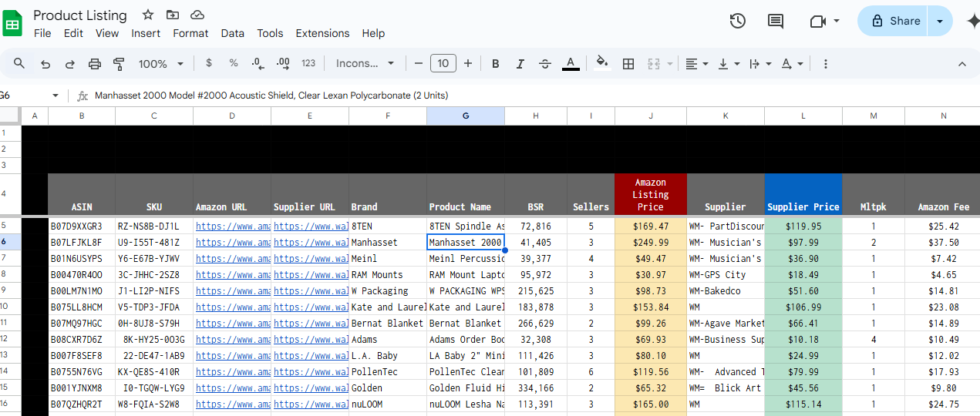
Task: Format as percent
Action: [234, 63]
